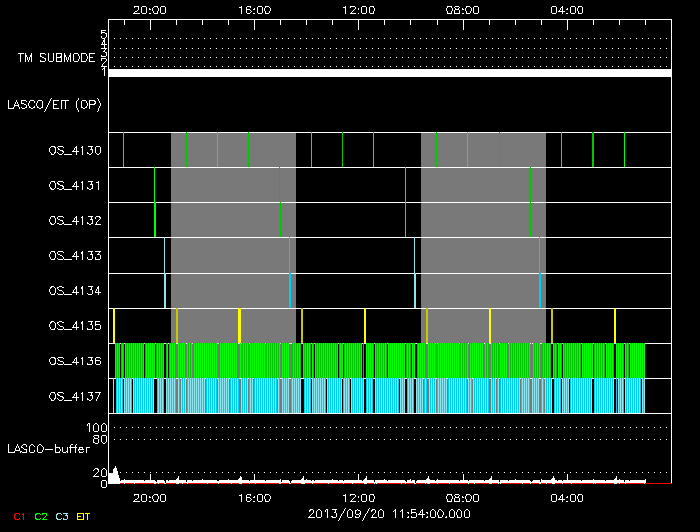Select the cyan OS_4137 observation band
The width and height of the screenshot is (700, 532).
[380, 395]
